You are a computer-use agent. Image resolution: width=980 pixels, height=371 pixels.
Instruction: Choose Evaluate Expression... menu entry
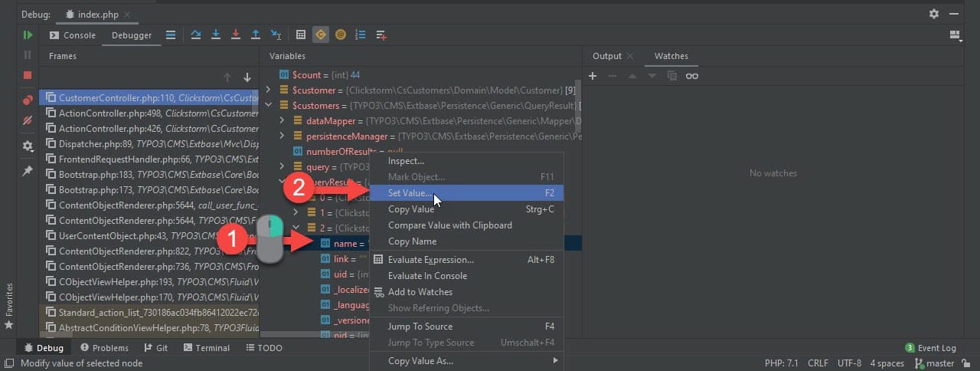(466, 260)
